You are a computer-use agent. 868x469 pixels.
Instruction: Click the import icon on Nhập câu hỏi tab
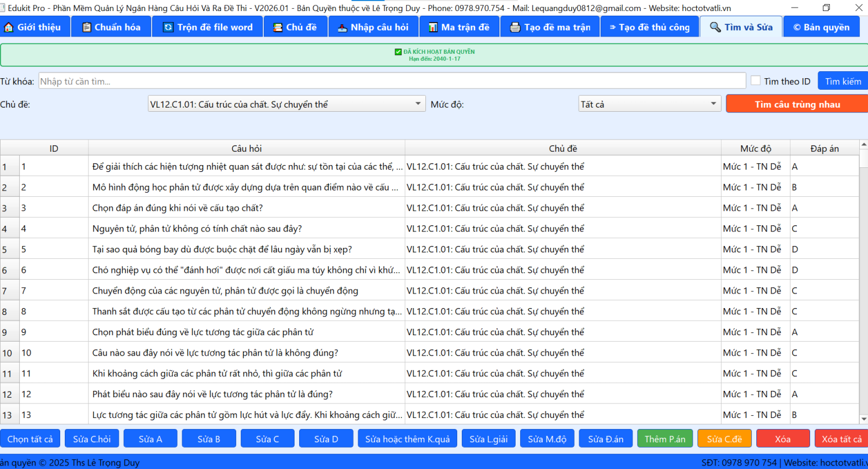(x=343, y=27)
